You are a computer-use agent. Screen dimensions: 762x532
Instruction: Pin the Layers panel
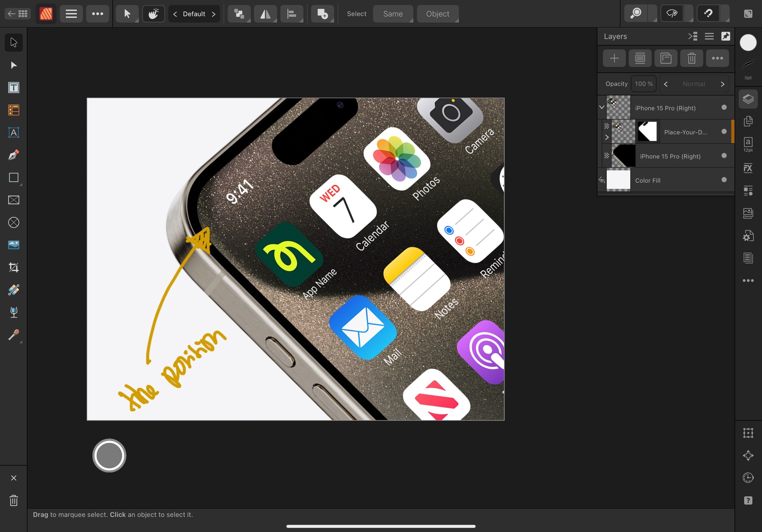(x=726, y=36)
